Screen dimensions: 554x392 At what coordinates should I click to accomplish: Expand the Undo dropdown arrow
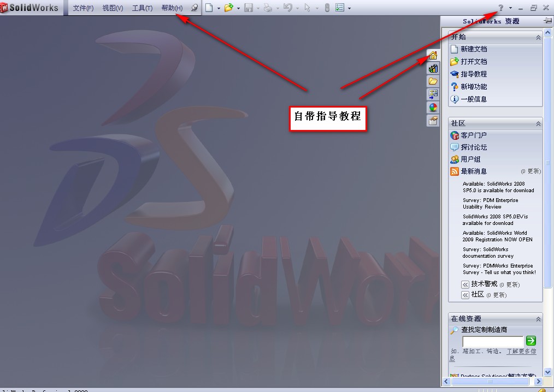(x=297, y=8)
